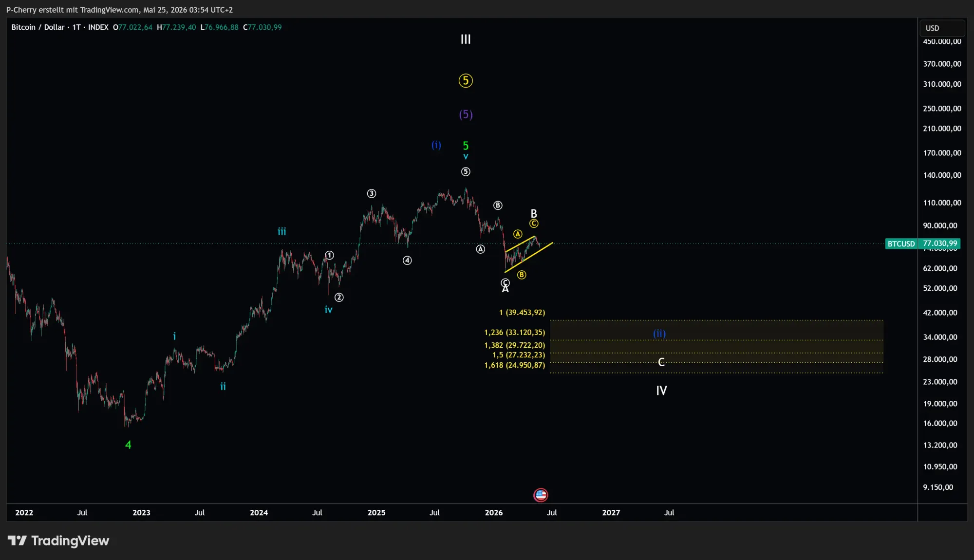Select the cyan ii wave label
Screen dimensions: 974x560
223,386
